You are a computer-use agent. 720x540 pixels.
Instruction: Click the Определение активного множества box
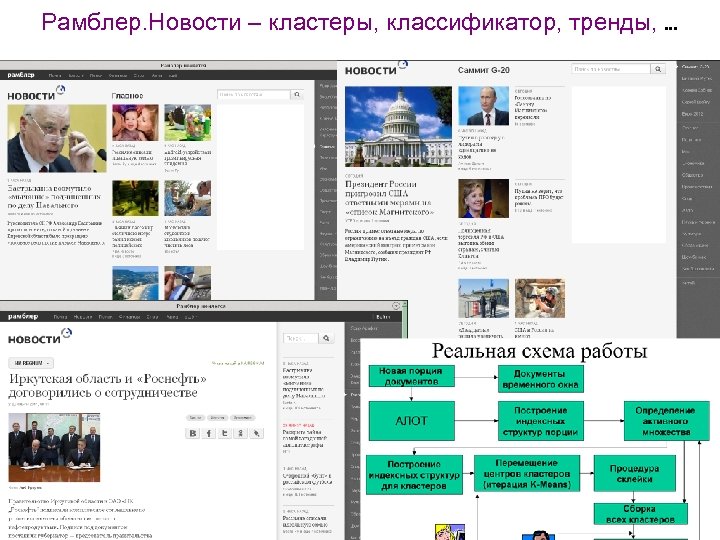click(x=666, y=421)
